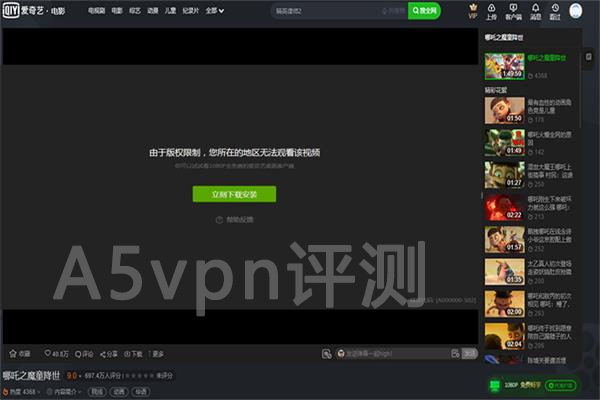Open the clip thumbnail with duration 02:22
The height and width of the screenshot is (400, 600).
[504, 207]
